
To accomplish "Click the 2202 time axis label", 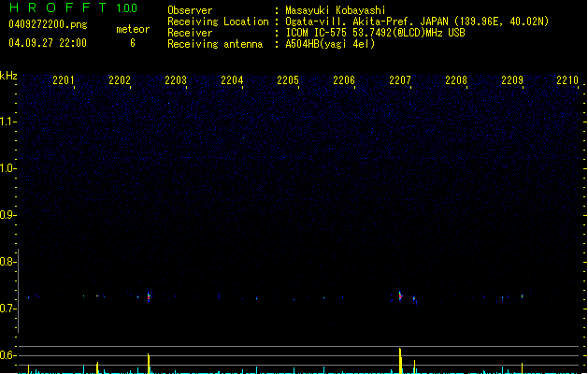I will click(120, 80).
